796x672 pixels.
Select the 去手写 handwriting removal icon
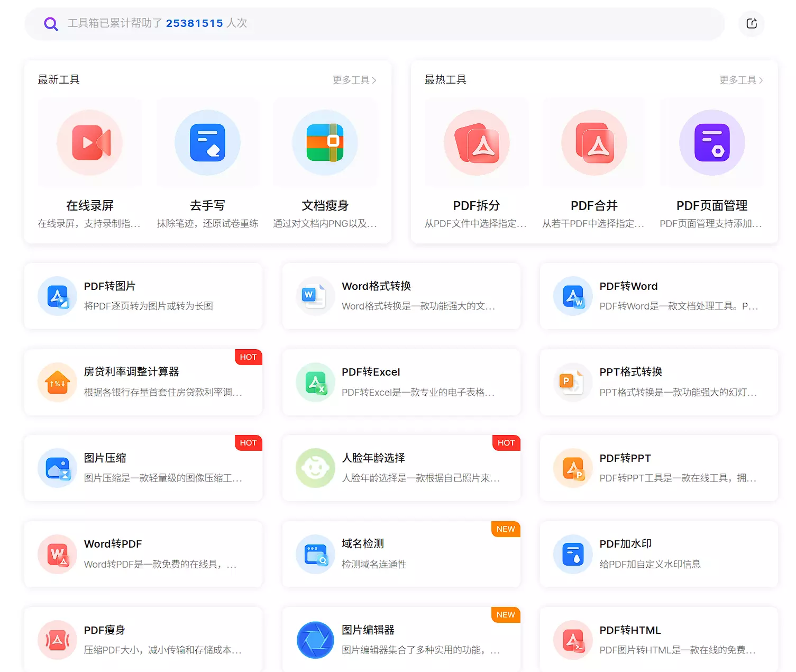tap(207, 142)
